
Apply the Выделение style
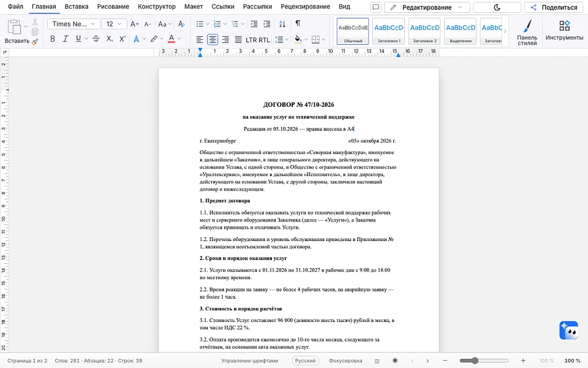(x=461, y=31)
